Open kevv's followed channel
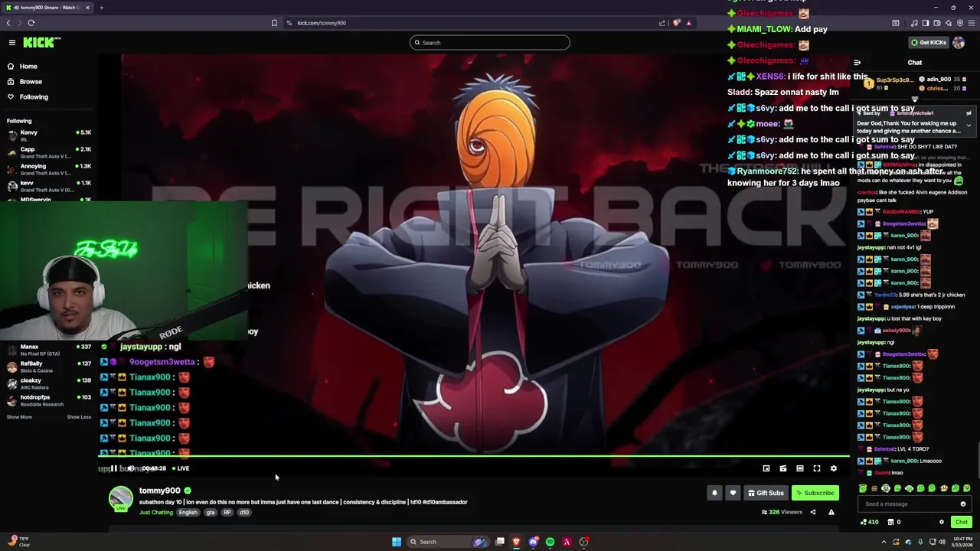Image resolution: width=980 pixels, height=551 pixels. (x=49, y=185)
